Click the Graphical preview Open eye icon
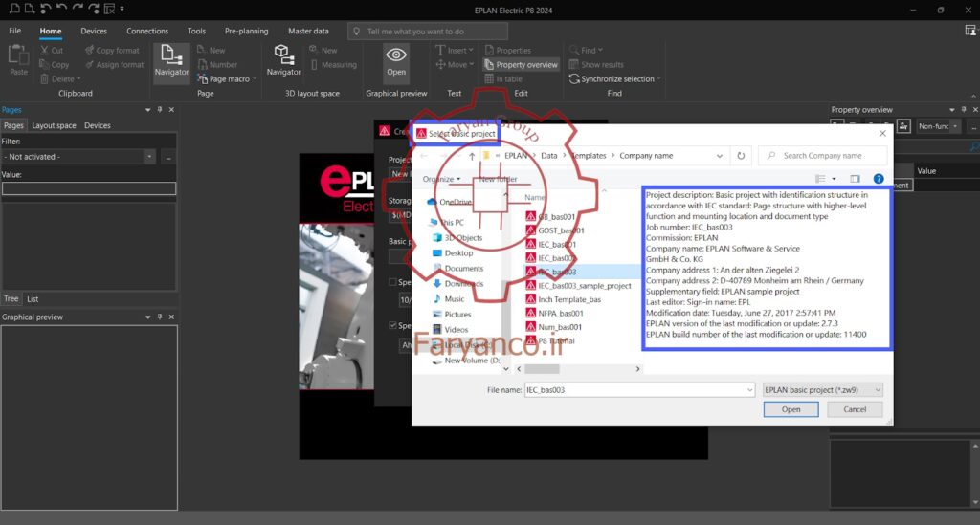The image size is (980, 525). (x=396, y=55)
